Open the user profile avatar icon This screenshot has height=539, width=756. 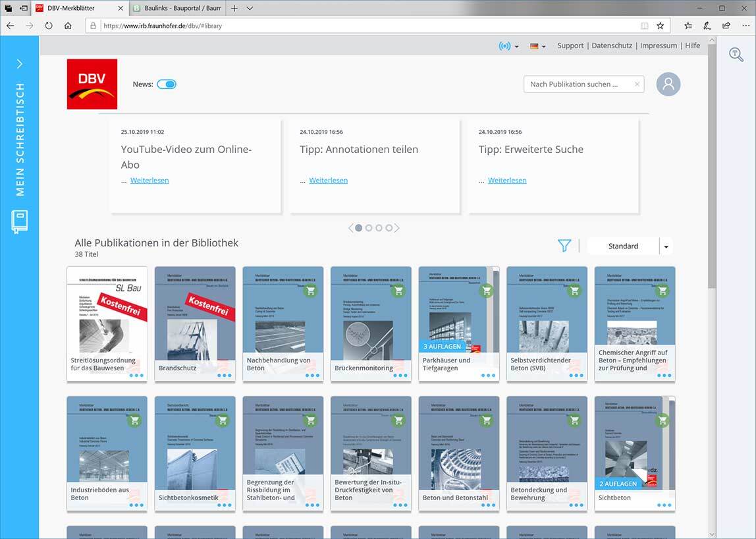click(668, 84)
